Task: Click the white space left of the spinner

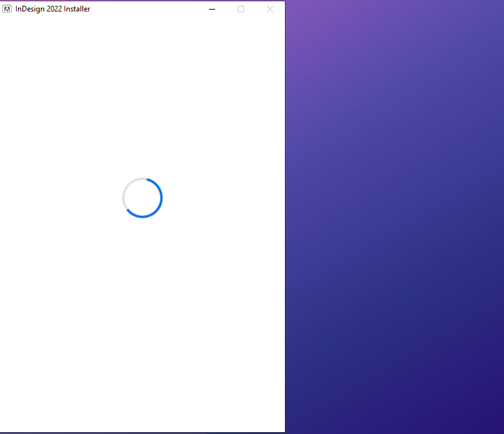Action: (x=57, y=198)
